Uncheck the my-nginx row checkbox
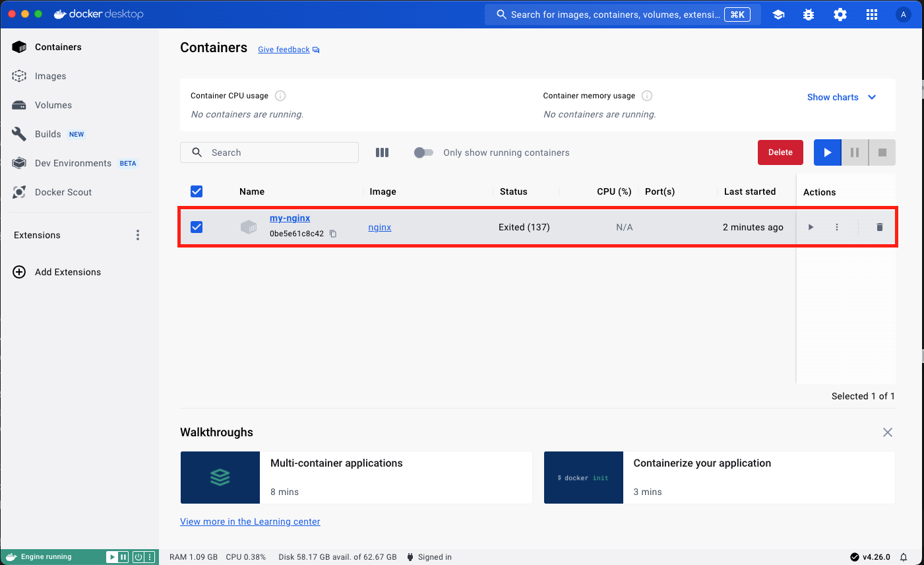The height and width of the screenshot is (565, 924). pos(197,227)
